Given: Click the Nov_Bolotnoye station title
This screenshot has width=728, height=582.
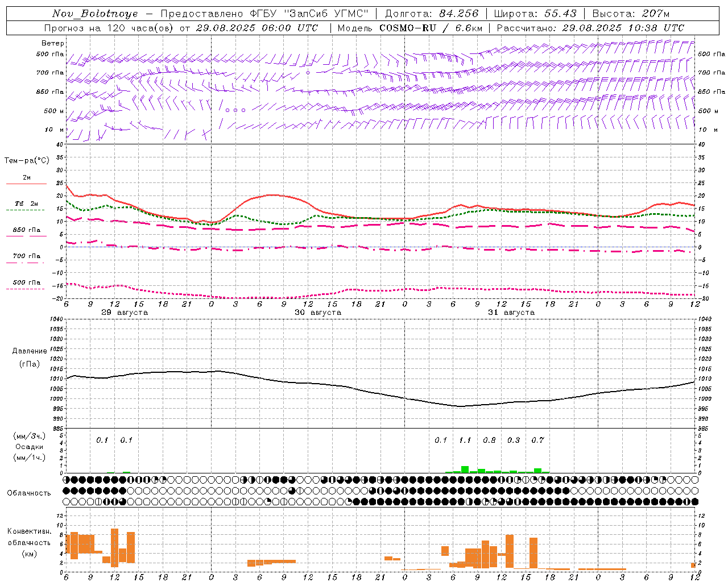Looking at the screenshot, I should click(x=95, y=14).
